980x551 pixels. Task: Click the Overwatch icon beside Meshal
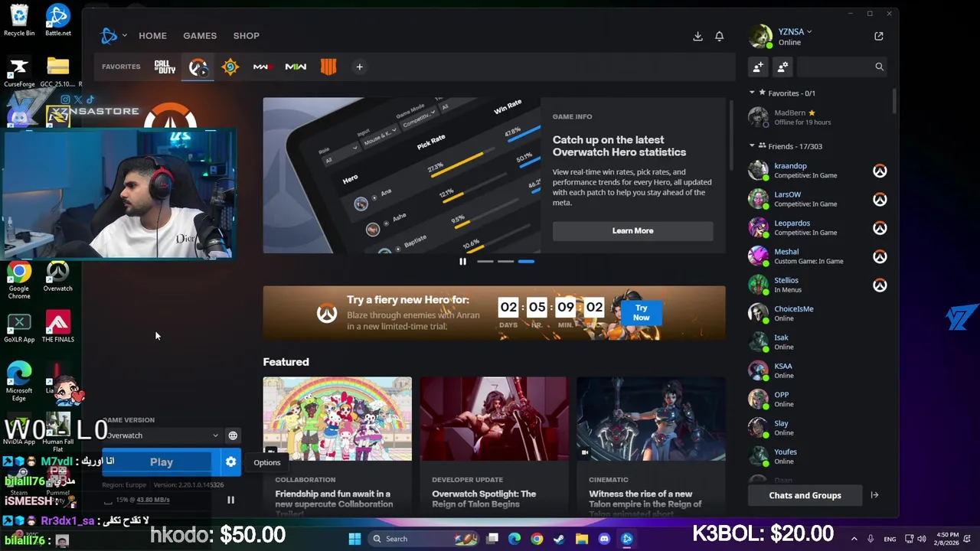click(x=880, y=256)
